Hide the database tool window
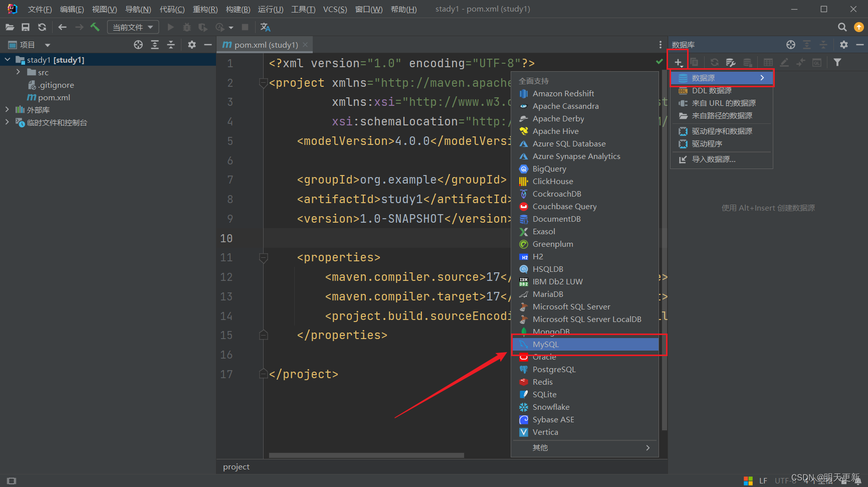 (x=860, y=45)
